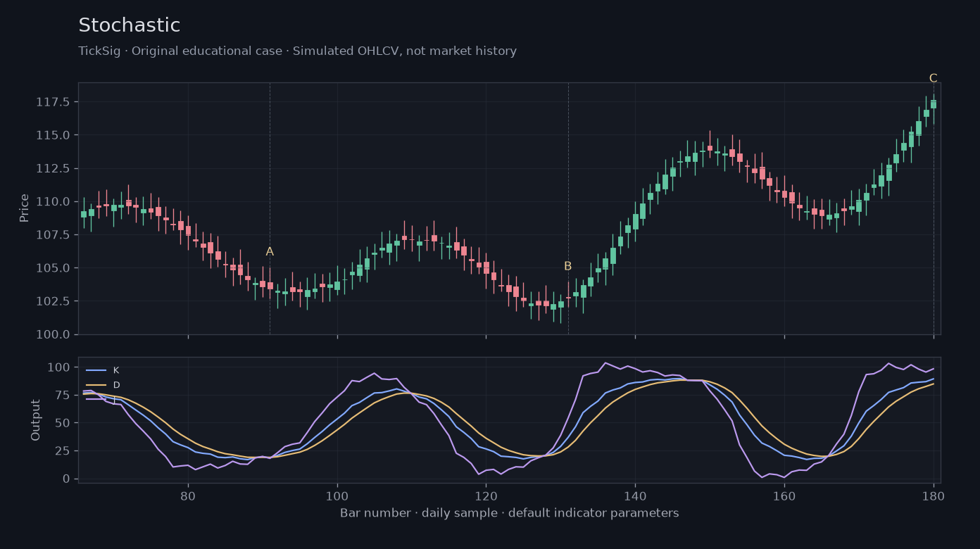
Task: Click the 75 tick on Output axis
Action: [x=63, y=396]
